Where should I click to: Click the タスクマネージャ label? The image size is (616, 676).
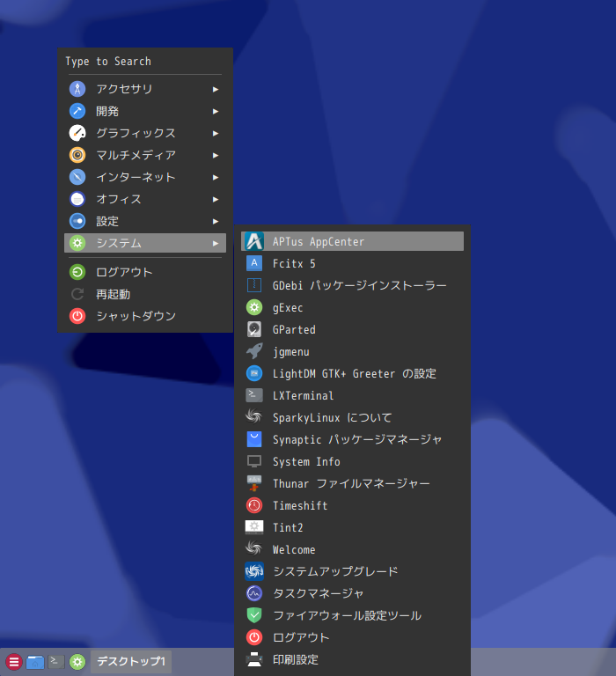319,593
